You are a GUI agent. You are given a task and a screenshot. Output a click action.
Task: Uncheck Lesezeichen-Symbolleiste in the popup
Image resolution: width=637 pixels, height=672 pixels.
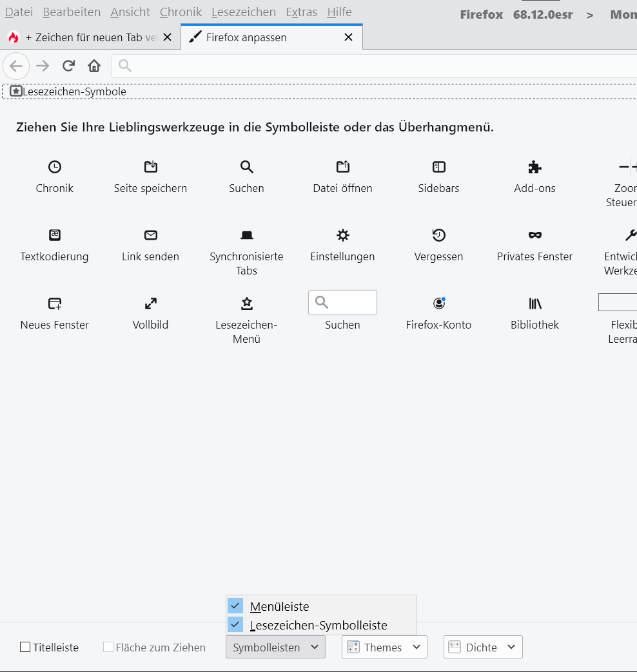tap(321, 625)
